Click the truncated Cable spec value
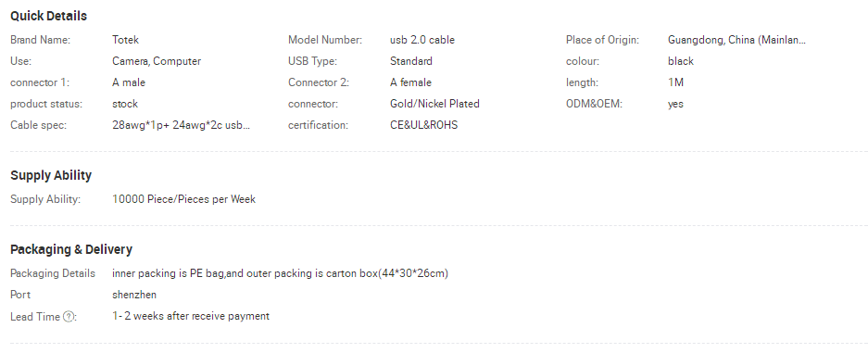 181,125
